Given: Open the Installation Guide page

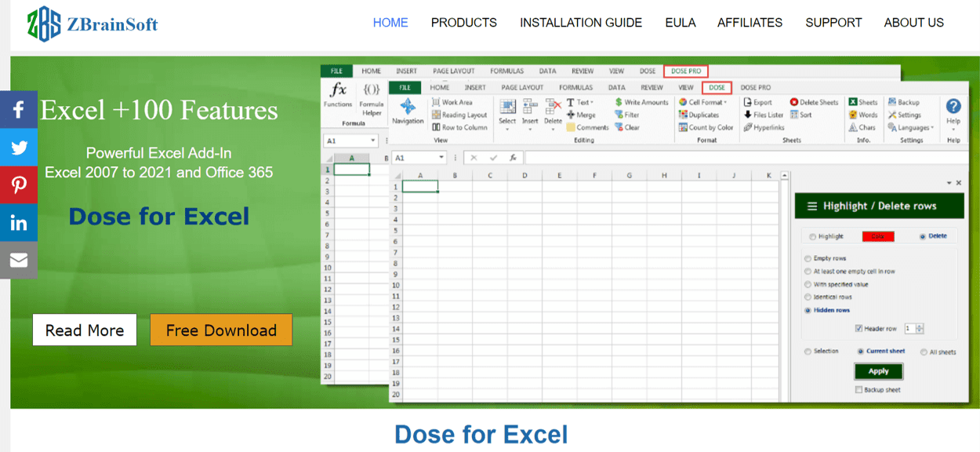Looking at the screenshot, I should point(581,23).
